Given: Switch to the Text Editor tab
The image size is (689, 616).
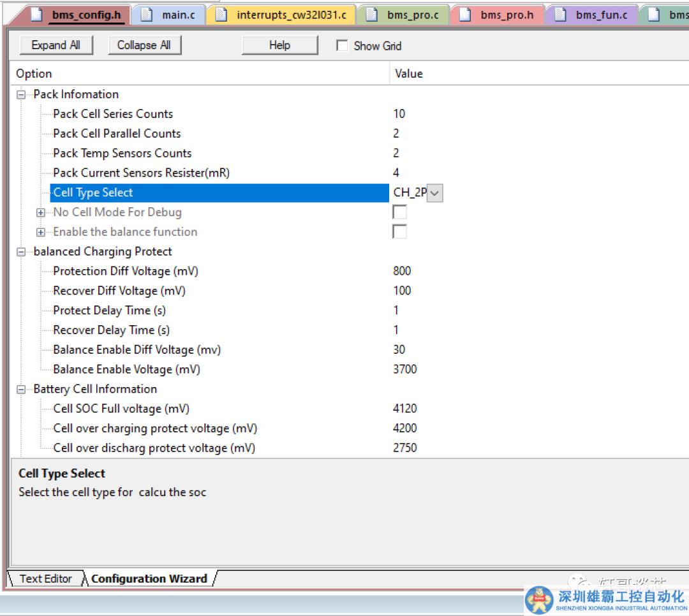Looking at the screenshot, I should [x=45, y=579].
